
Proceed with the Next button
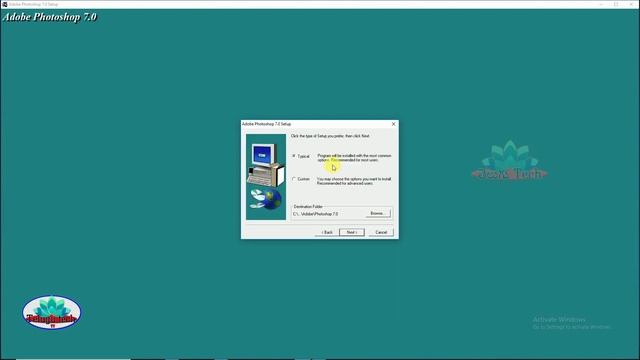pos(352,232)
